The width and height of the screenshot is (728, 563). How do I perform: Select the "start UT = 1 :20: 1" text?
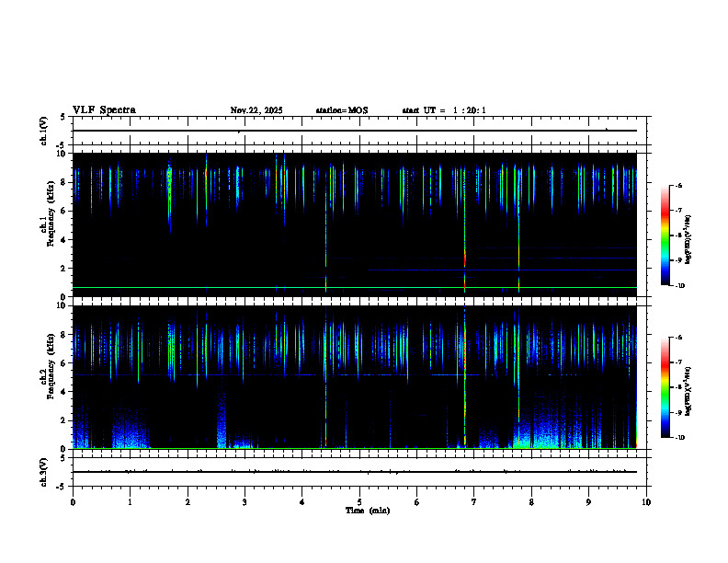444,110
